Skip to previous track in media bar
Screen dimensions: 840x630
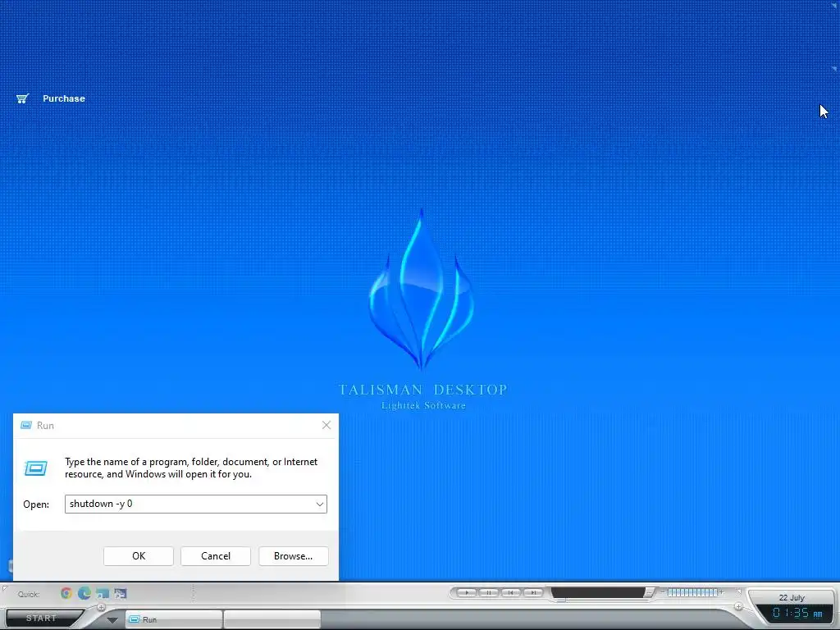click(511, 592)
